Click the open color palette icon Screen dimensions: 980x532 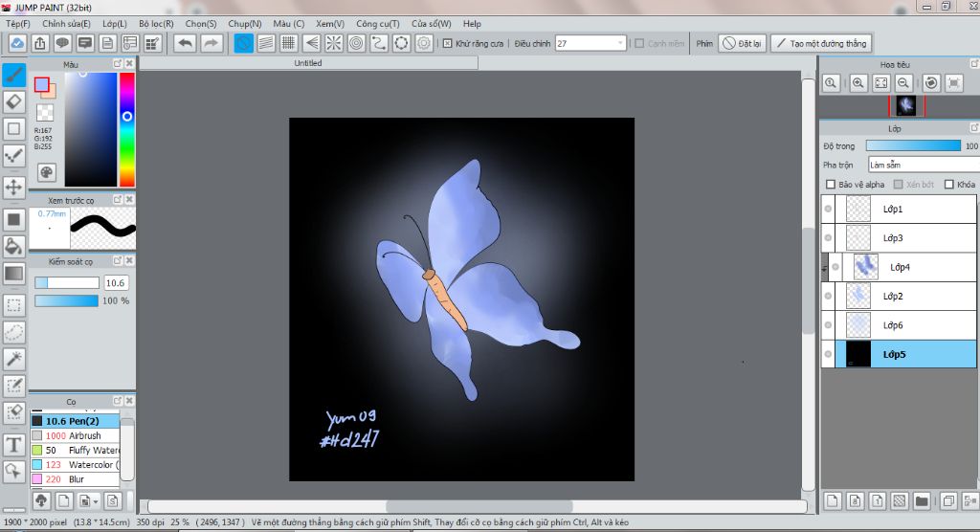(47, 172)
